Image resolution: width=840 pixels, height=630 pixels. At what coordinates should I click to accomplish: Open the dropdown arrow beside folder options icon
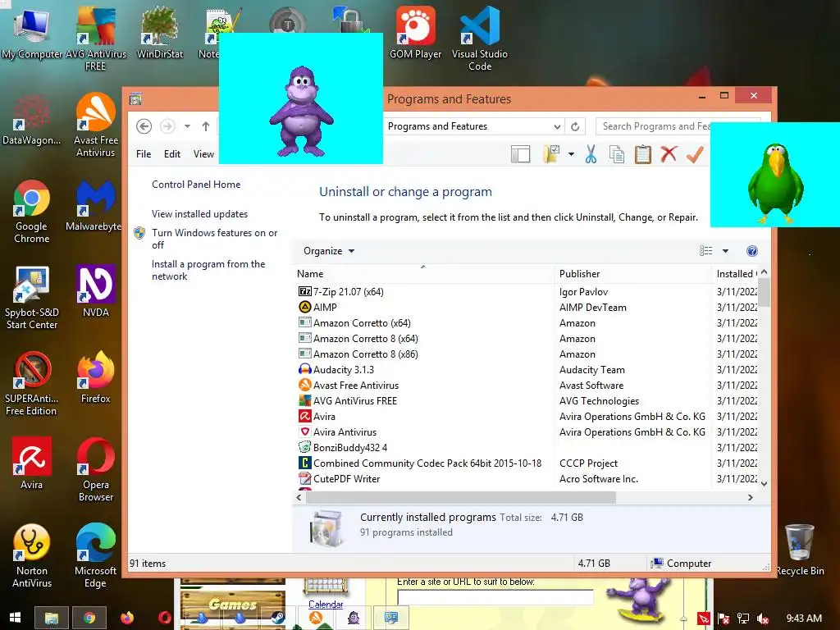pos(571,154)
